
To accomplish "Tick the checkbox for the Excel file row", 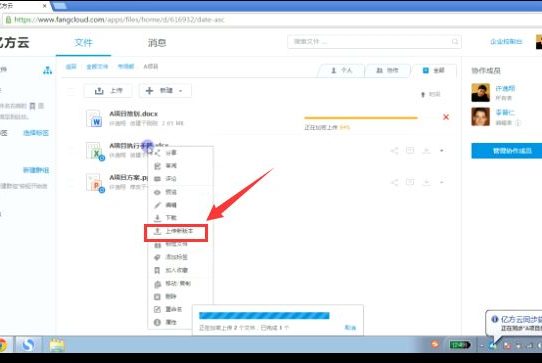I will click(x=71, y=150).
